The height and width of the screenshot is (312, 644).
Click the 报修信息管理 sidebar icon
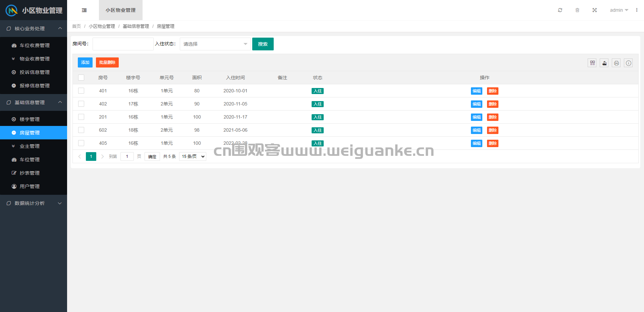click(14, 86)
